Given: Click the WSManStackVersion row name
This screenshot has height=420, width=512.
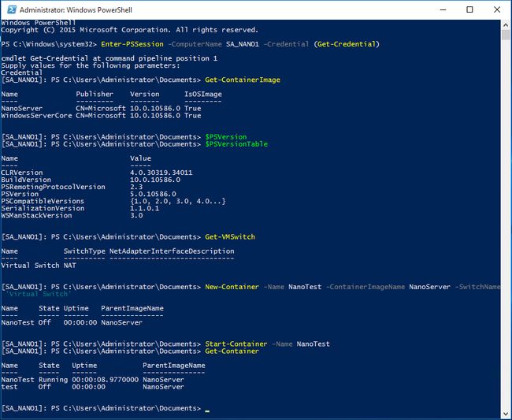Looking at the screenshot, I should coord(36,216).
